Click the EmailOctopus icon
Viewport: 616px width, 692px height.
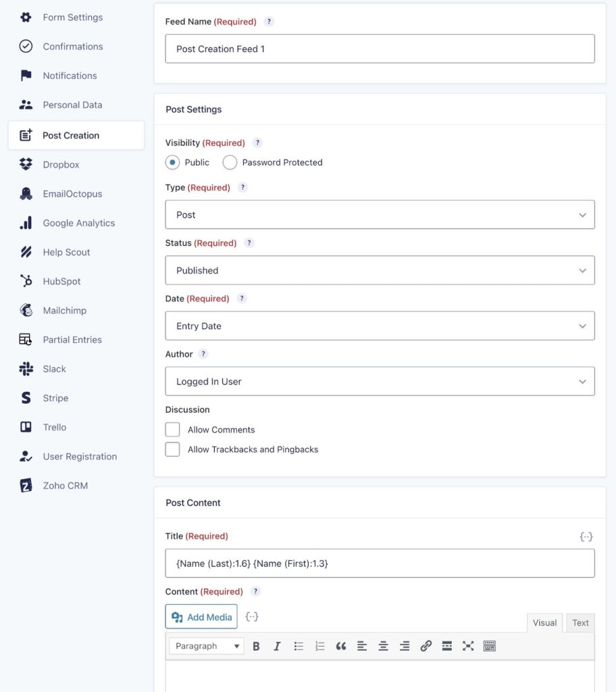click(26, 193)
